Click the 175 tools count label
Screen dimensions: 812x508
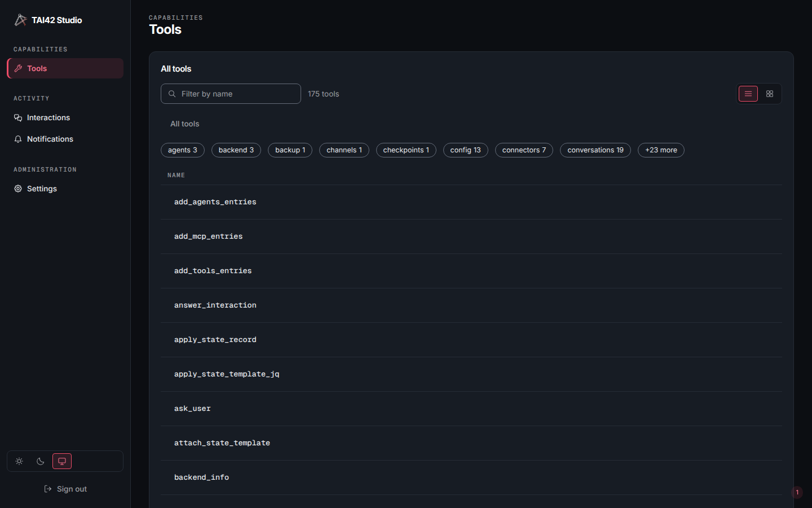click(324, 94)
